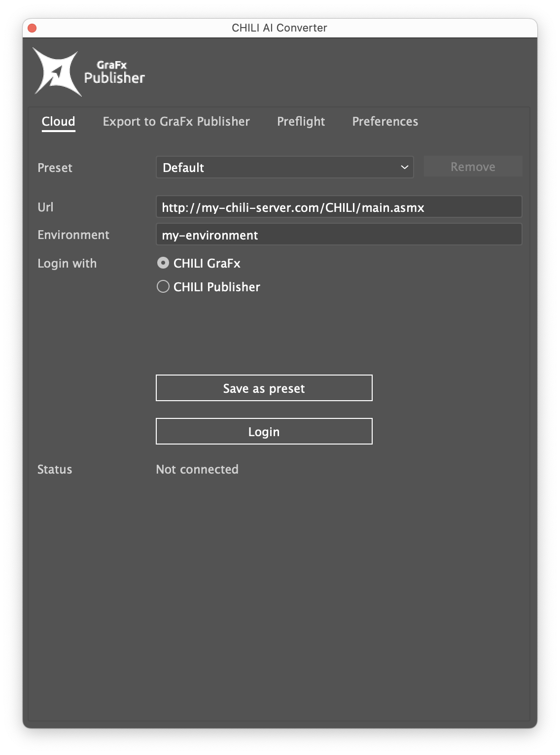This screenshot has width=560, height=755.
Task: Go to the Preferences tab
Action: [385, 122]
